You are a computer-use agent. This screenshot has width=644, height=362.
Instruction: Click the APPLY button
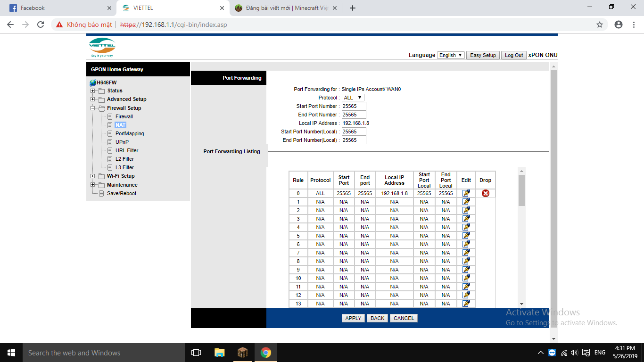click(x=353, y=318)
